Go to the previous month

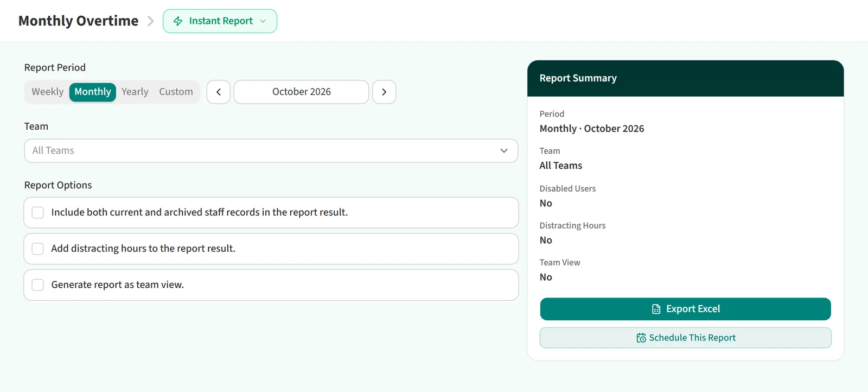[219, 92]
